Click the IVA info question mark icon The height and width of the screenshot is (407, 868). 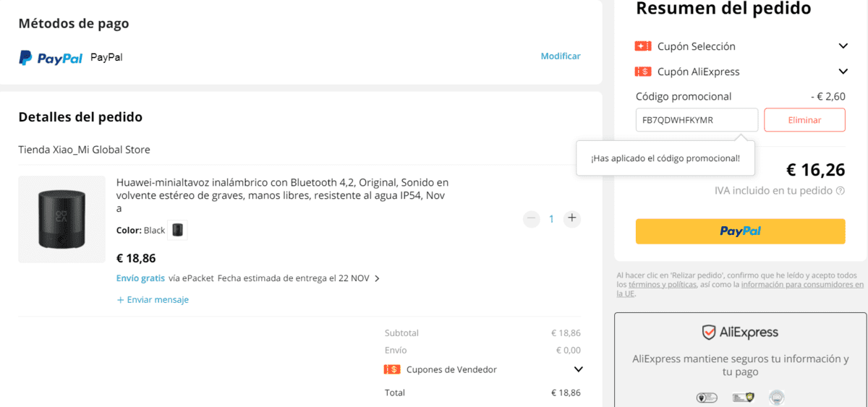tap(841, 191)
